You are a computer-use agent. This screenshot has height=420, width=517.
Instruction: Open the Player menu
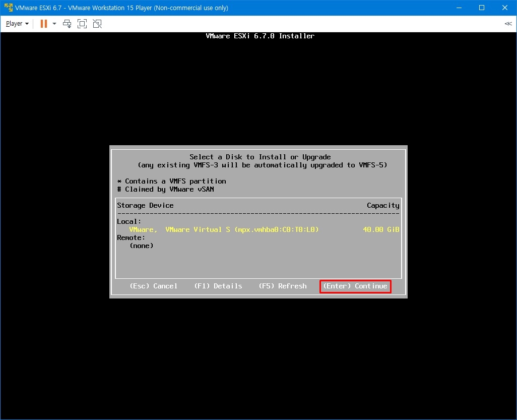pos(17,24)
